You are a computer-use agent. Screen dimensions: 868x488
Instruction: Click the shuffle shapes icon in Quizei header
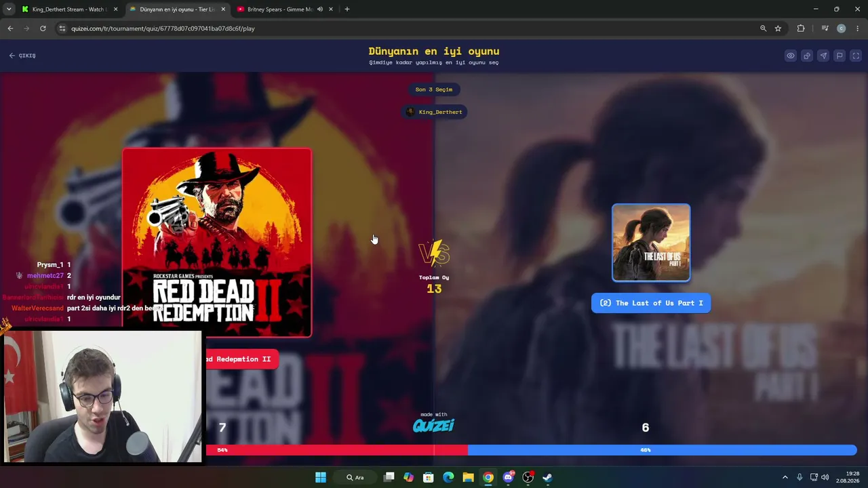pos(807,56)
